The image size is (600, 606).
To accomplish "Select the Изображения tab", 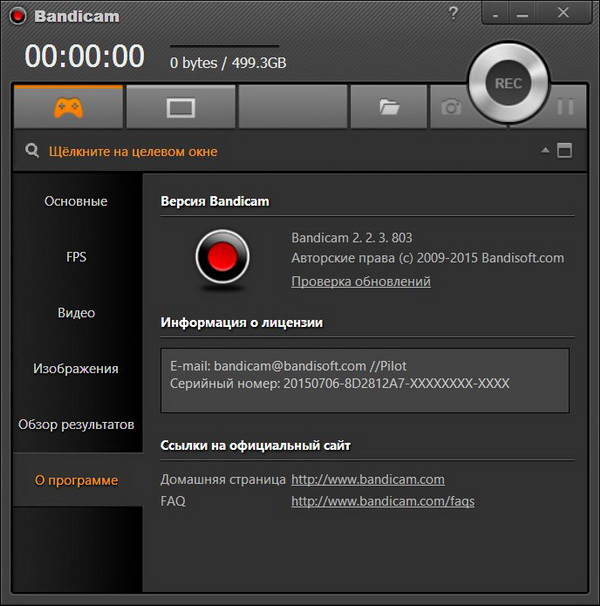I will (76, 369).
